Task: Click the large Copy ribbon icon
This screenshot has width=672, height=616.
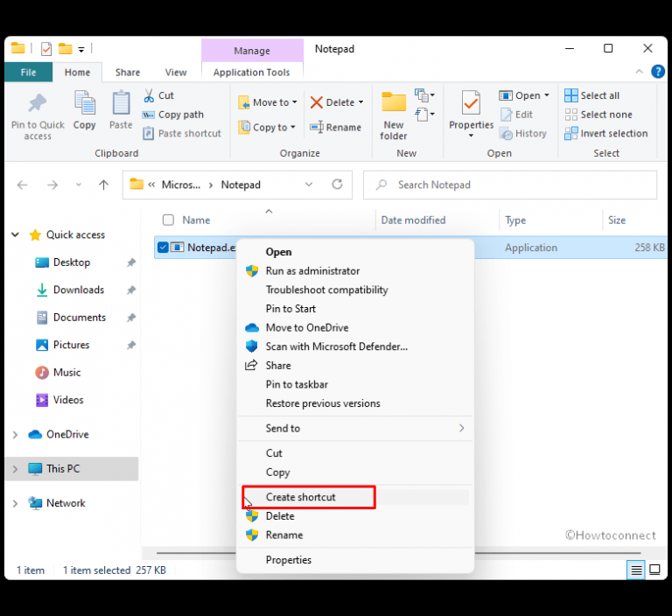Action: [x=84, y=103]
